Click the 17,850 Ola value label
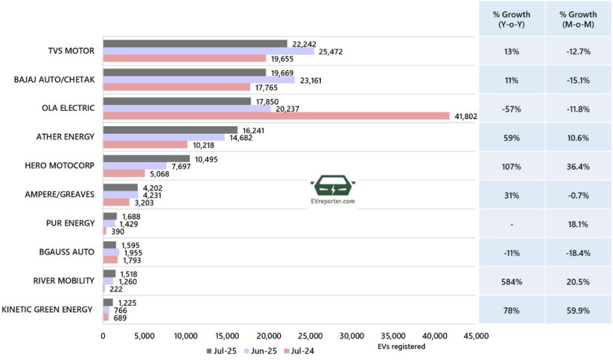 [x=267, y=102]
